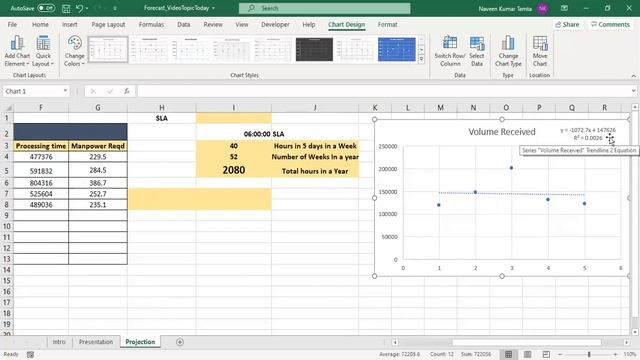Image resolution: width=640 pixels, height=360 pixels.
Task: Expand the Chart Styles gallery More arrow
Action: point(422,59)
